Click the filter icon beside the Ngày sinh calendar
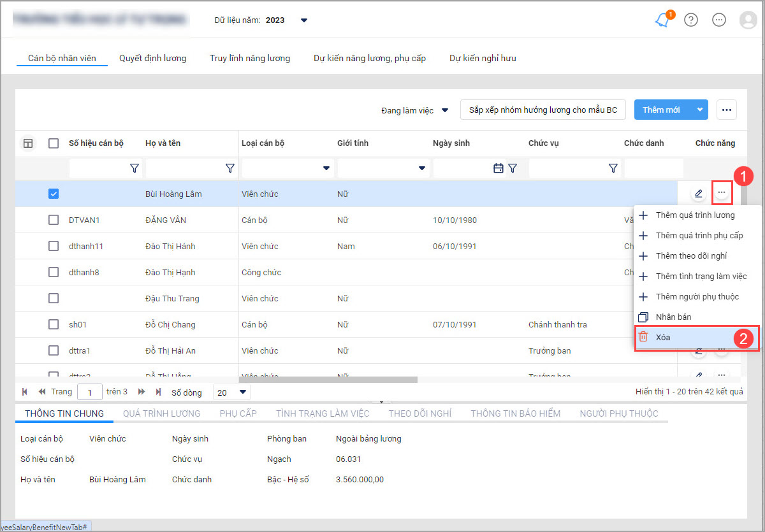This screenshot has width=765, height=532. coord(512,168)
